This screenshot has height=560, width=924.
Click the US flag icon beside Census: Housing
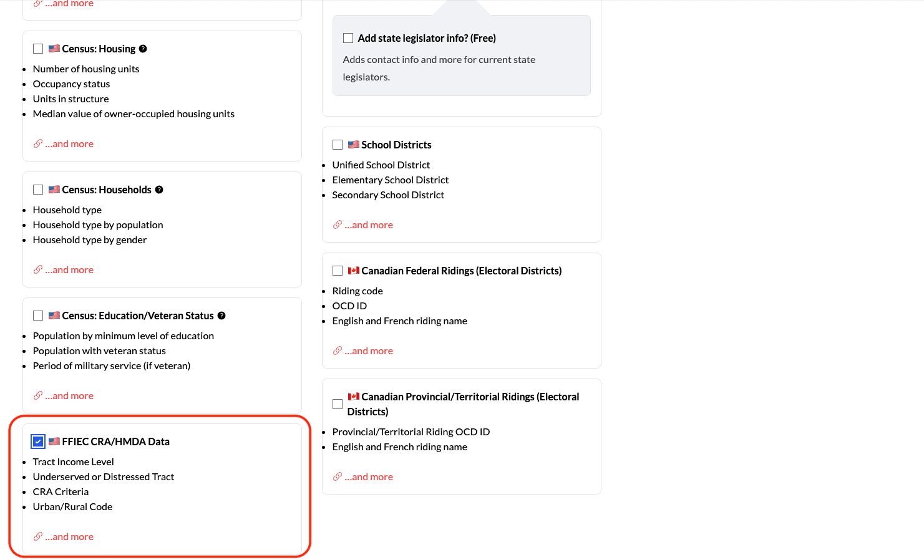54,48
